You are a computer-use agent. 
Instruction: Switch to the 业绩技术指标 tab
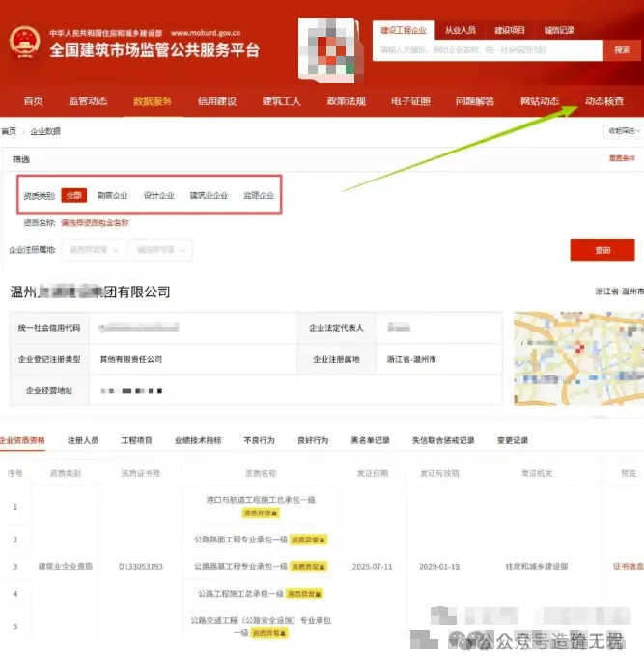pyautogui.click(x=198, y=440)
